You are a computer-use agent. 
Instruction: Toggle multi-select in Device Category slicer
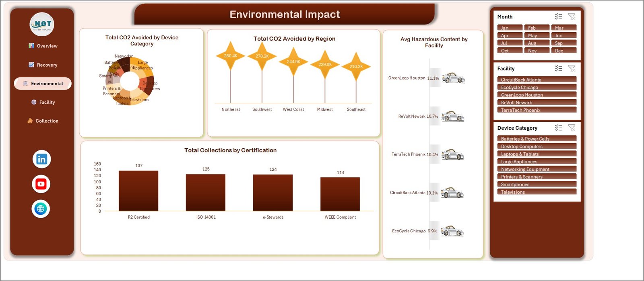coord(558,128)
